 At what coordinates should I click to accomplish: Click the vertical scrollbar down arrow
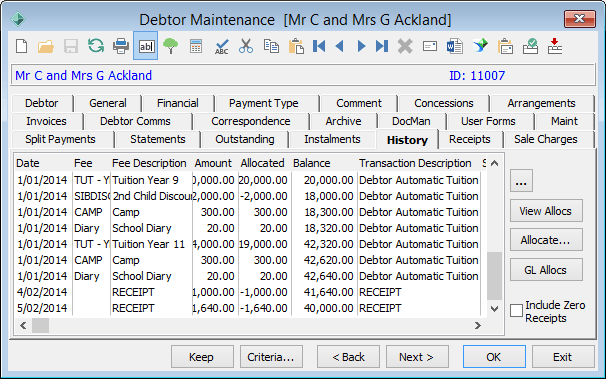click(x=494, y=308)
